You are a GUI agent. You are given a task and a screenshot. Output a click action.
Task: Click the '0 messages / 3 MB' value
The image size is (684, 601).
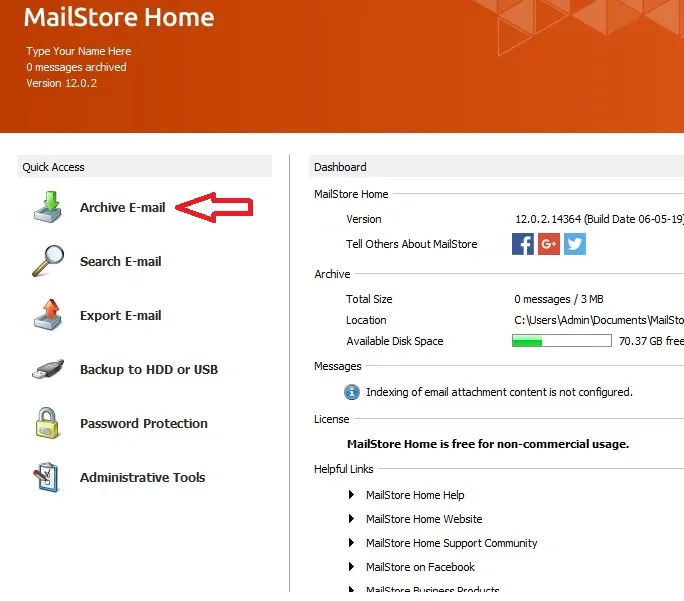point(559,299)
